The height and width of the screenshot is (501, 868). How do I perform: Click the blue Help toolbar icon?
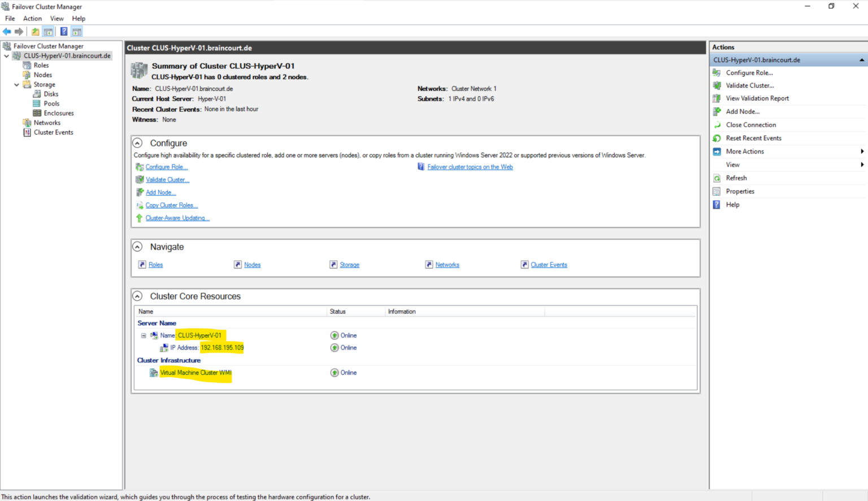(64, 32)
